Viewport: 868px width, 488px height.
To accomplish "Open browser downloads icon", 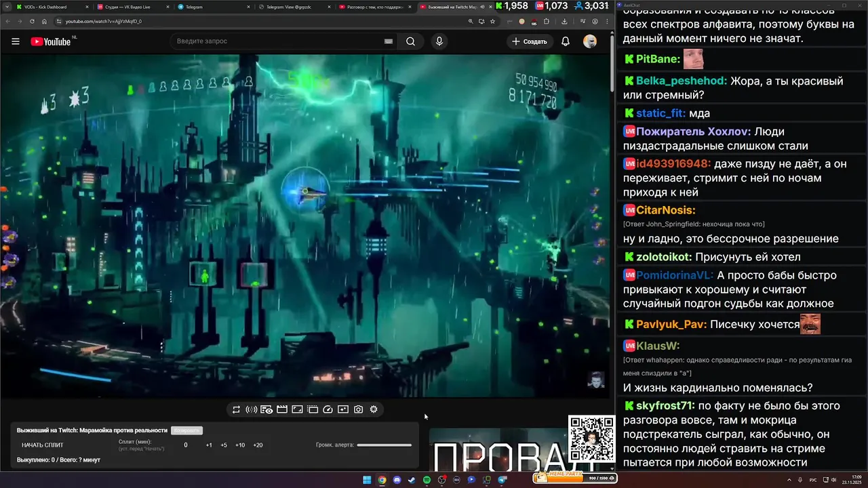I will click(x=564, y=21).
